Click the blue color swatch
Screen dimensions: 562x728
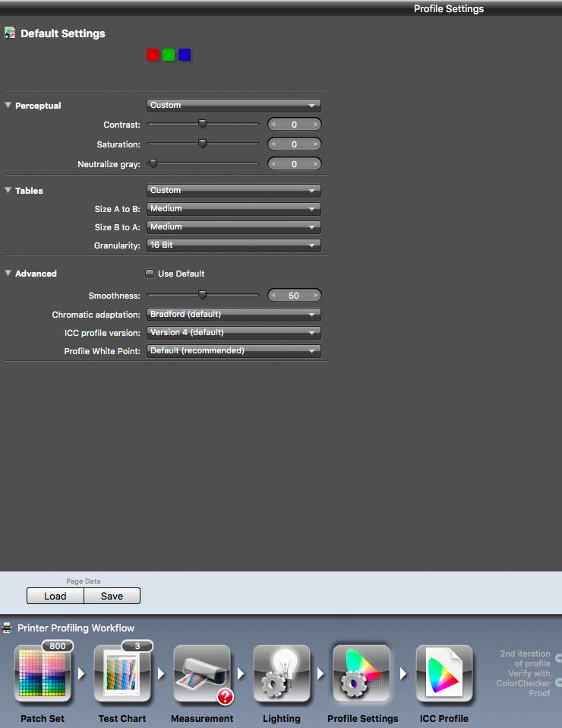[x=185, y=55]
